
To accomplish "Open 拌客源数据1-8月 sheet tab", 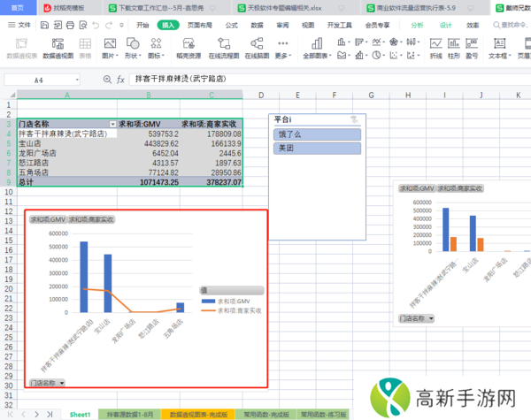I will pos(130,414).
